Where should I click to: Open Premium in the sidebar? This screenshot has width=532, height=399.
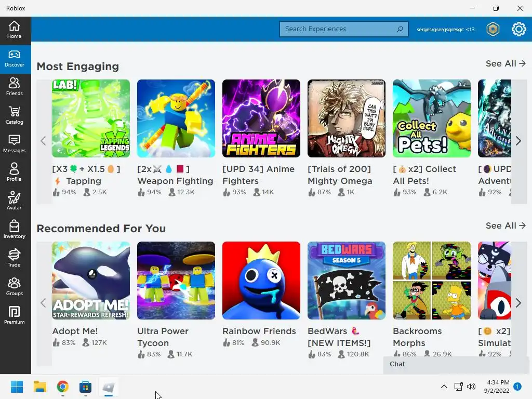(x=14, y=315)
